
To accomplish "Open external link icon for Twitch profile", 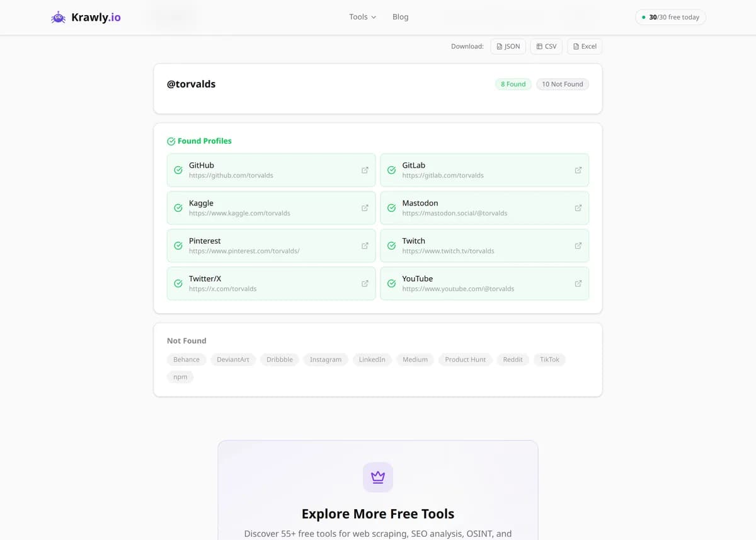I will 578,246.
